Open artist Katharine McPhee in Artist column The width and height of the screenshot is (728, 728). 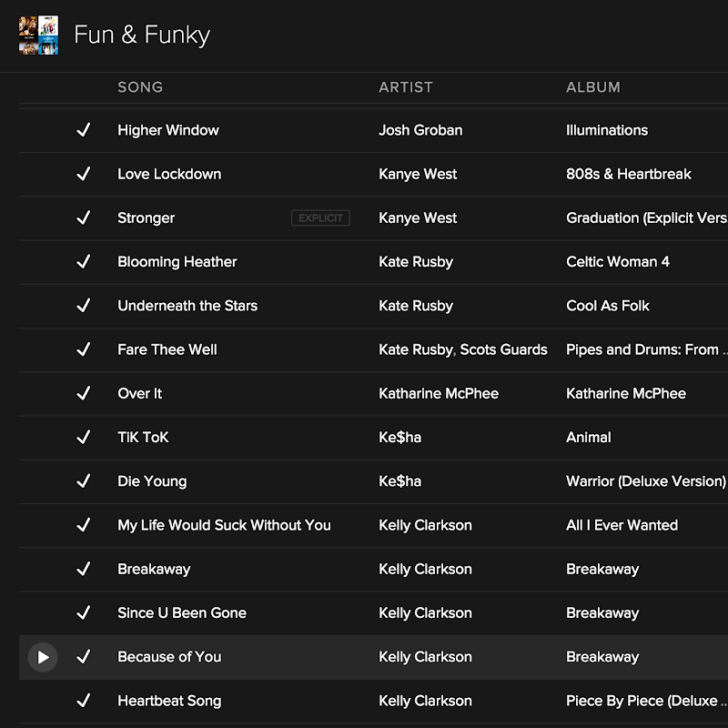(439, 393)
